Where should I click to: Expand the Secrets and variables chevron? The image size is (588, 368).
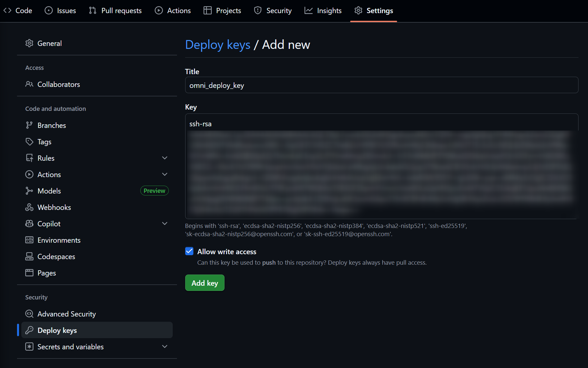(165, 347)
